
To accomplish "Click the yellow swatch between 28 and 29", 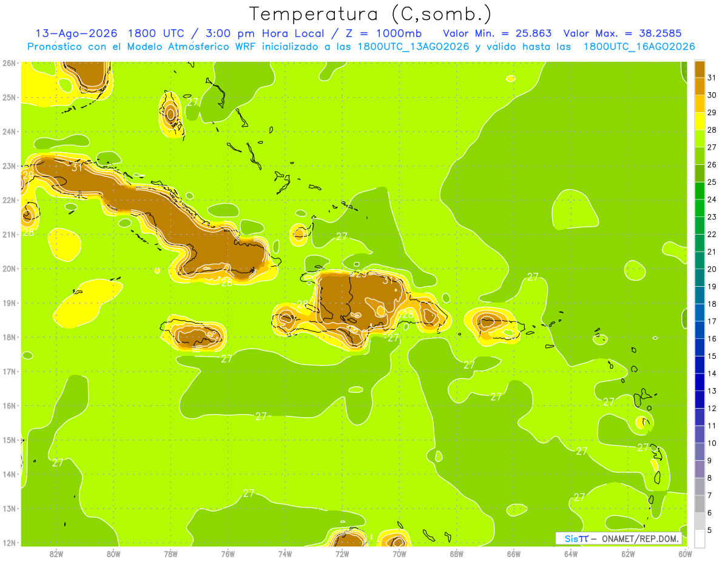I will tap(699, 121).
